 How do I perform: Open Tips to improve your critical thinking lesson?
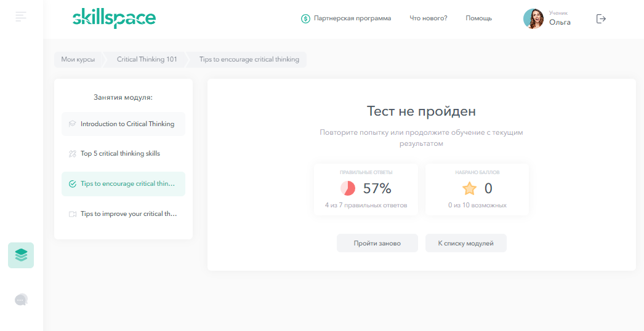click(x=123, y=214)
